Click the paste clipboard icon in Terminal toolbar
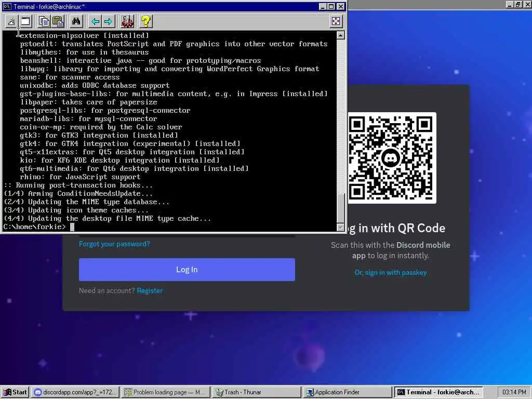 (58, 21)
